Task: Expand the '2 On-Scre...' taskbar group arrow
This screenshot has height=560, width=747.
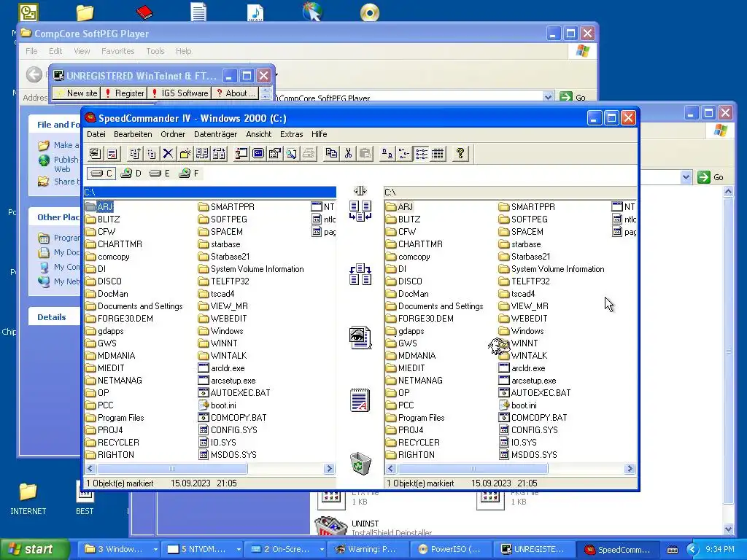Action: [322, 550]
